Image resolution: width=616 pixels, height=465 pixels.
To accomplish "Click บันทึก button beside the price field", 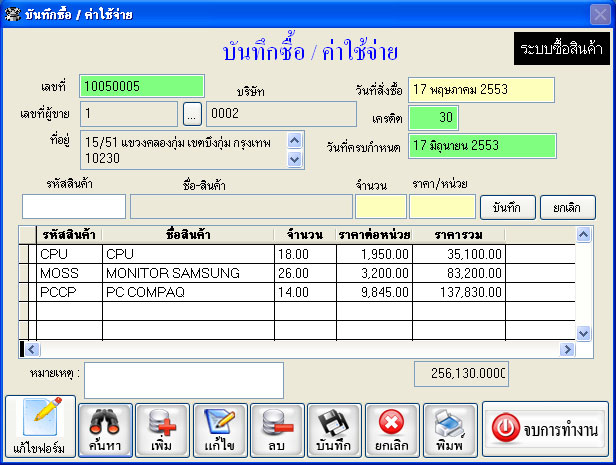I will [508, 207].
